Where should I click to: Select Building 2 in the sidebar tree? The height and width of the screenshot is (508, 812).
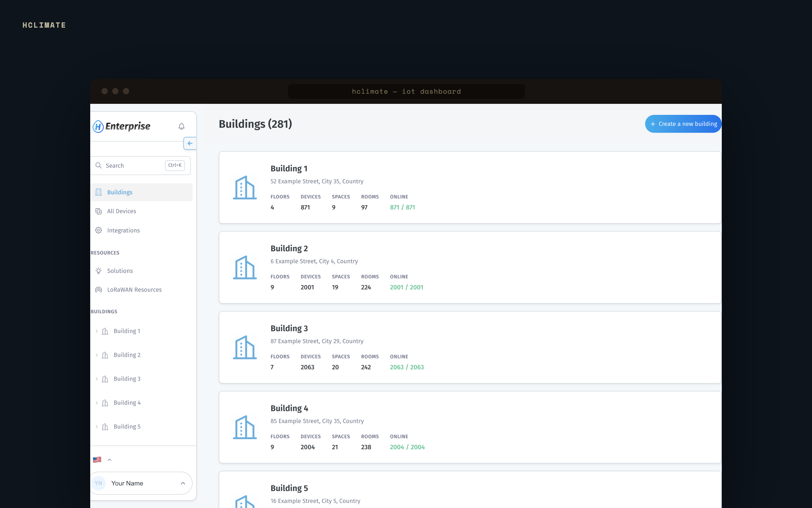127,355
